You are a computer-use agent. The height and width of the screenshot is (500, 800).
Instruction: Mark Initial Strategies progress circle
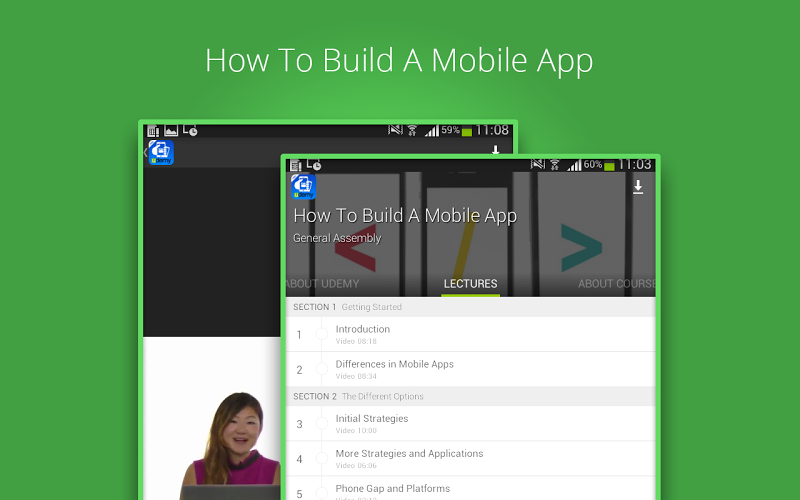pyautogui.click(x=321, y=423)
